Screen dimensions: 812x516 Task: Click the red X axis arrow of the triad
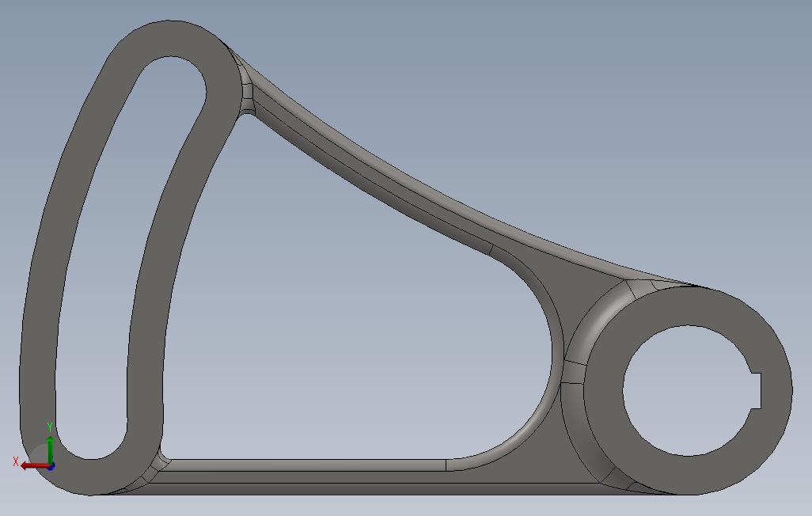[35, 466]
